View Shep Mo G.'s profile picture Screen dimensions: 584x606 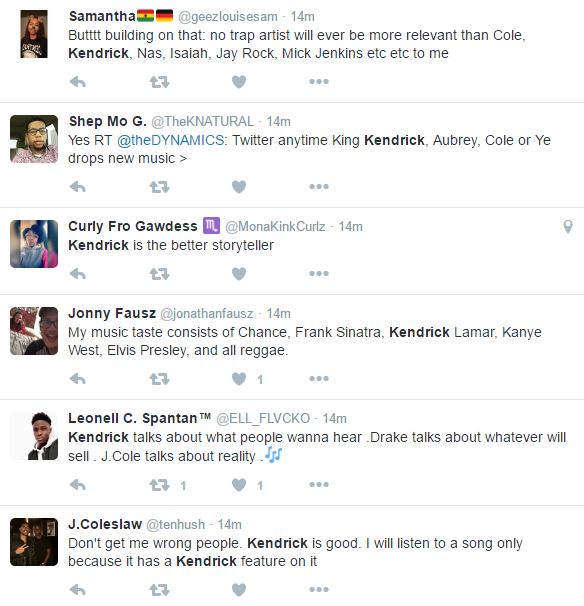click(34, 139)
